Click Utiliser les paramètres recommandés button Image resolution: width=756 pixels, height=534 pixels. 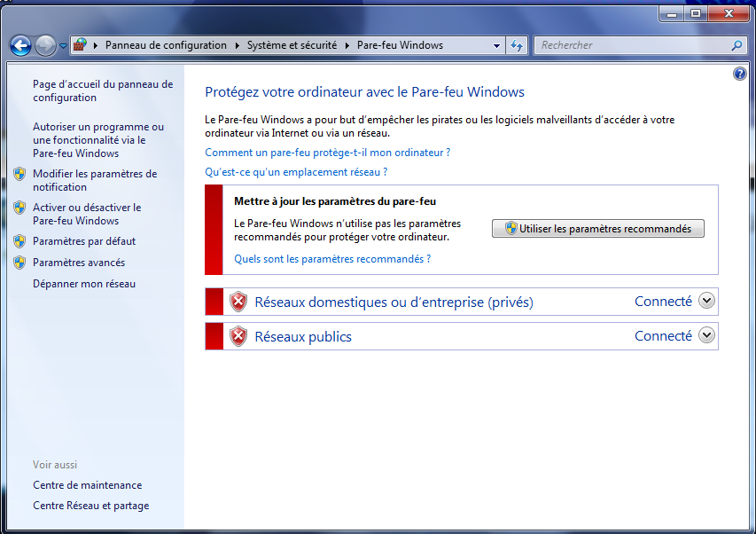598,229
